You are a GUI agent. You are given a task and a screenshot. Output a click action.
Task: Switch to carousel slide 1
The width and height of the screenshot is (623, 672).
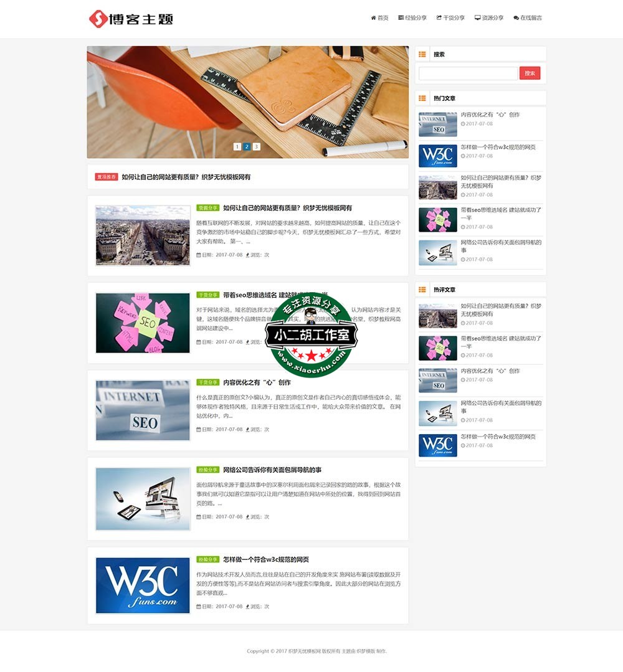coord(237,147)
